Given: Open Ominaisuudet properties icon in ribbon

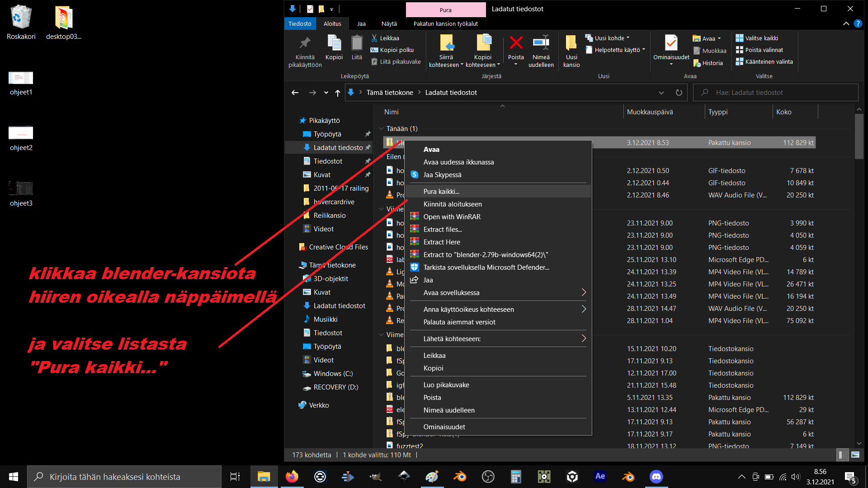Looking at the screenshot, I should (671, 44).
